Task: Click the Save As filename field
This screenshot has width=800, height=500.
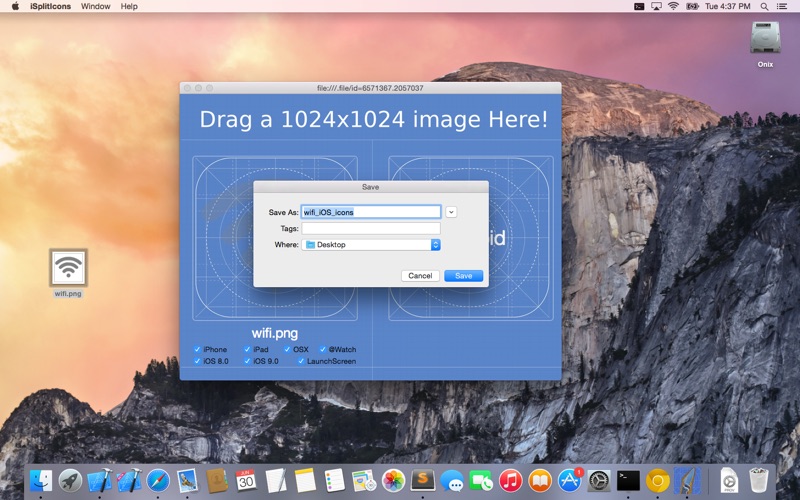Action: click(x=371, y=212)
